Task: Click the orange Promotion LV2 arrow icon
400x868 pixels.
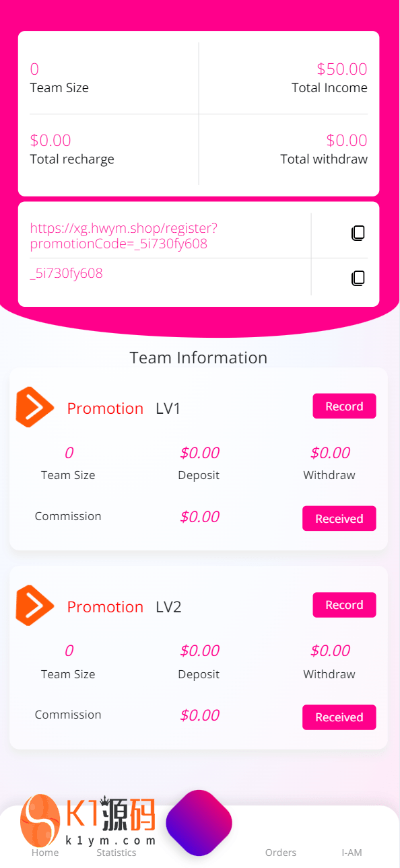Action: (35, 606)
